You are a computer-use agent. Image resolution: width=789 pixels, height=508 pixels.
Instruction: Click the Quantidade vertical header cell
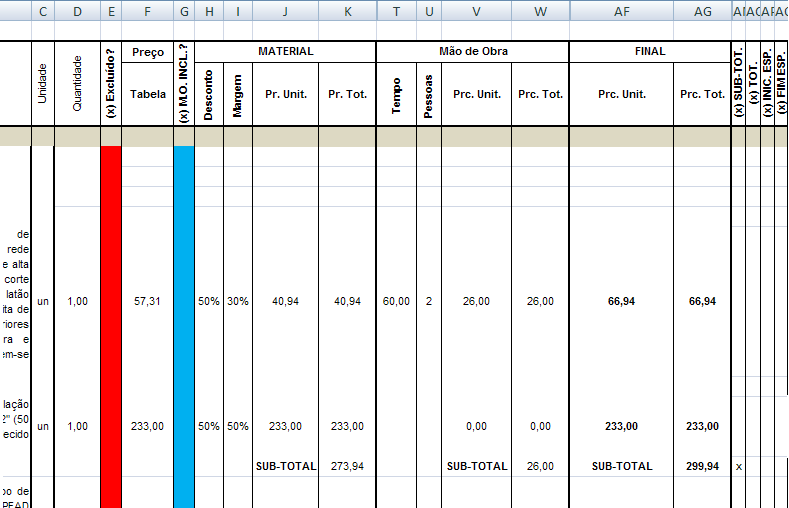pos(77,83)
